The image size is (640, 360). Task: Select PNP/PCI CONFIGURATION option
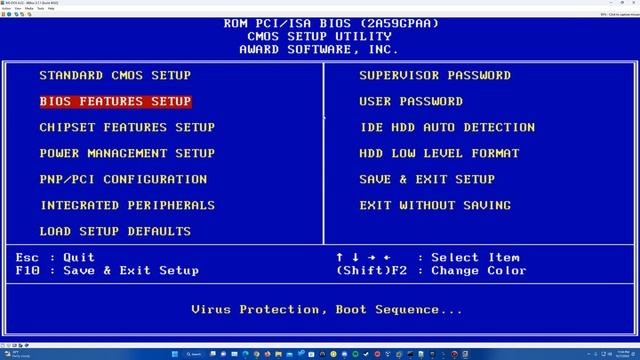[123, 179]
